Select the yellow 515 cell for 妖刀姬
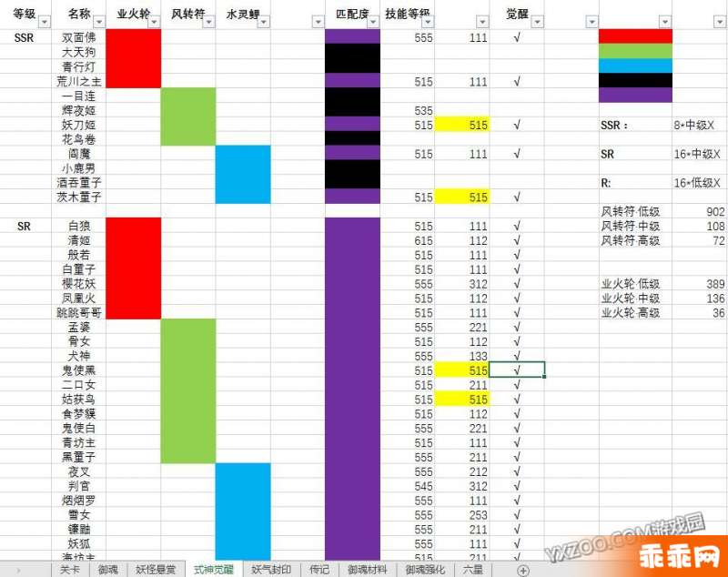728x577 pixels. coord(462,125)
